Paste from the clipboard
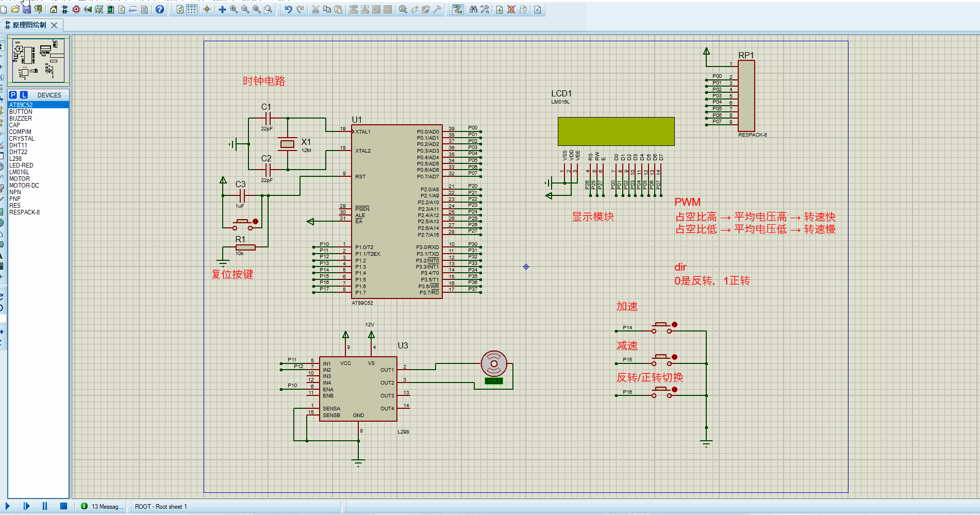The image size is (980, 515). pyautogui.click(x=338, y=9)
